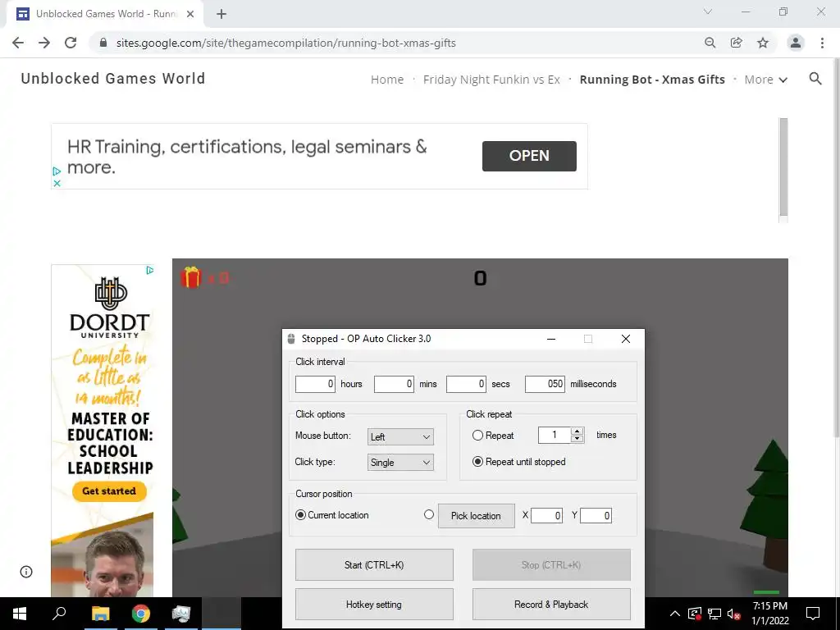840x630 pixels.
Task: Click the gift counter icon in the game
Action: (190, 277)
